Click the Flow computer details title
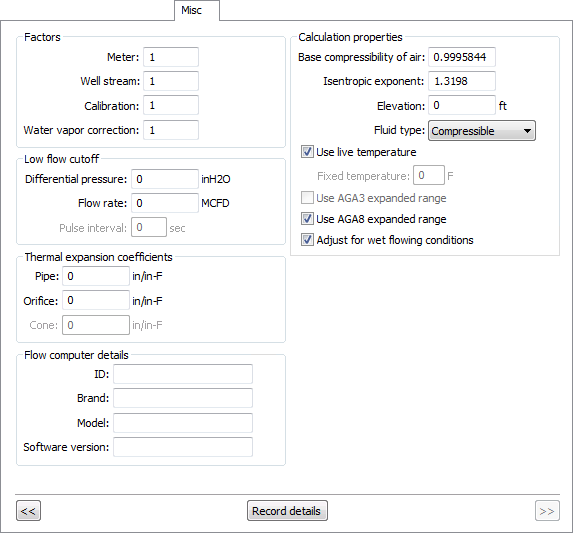573x533 pixels. pos(76,355)
